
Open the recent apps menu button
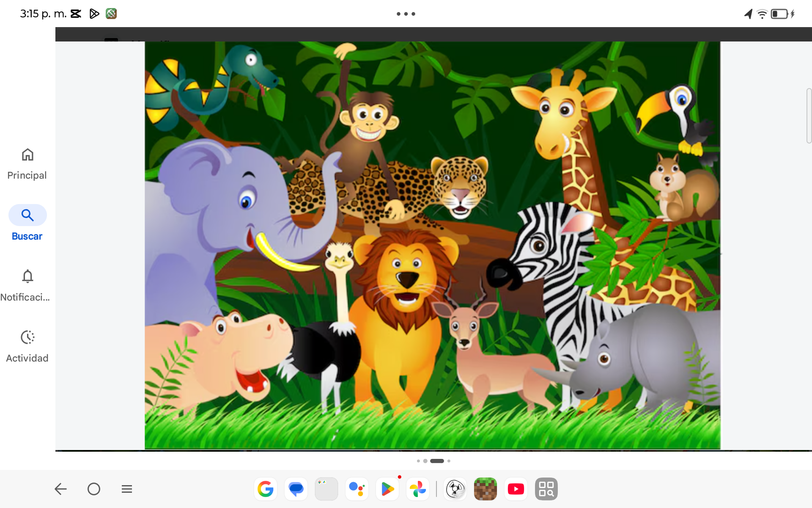[127, 489]
